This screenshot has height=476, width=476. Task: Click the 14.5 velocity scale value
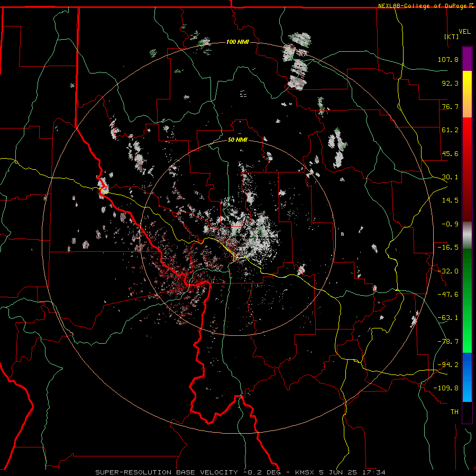pos(450,200)
